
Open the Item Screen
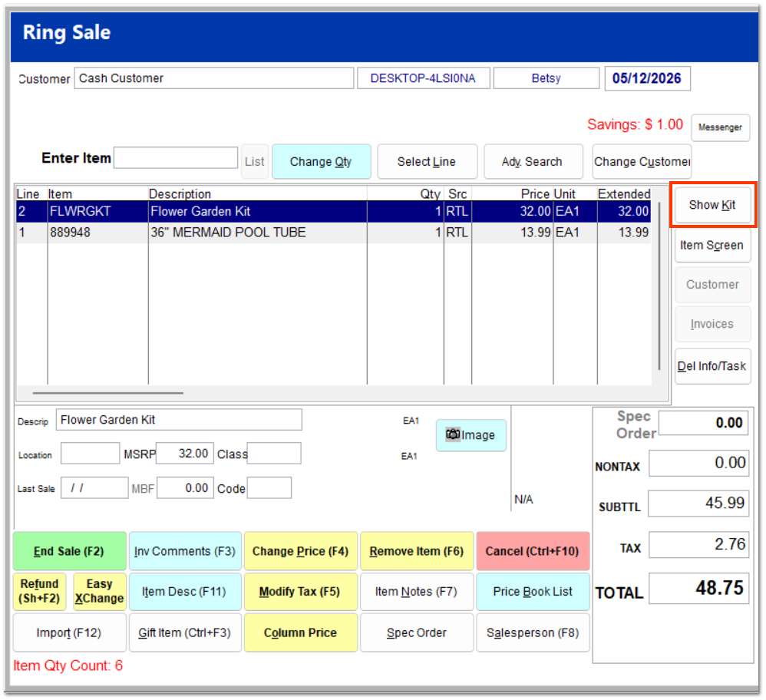click(x=712, y=245)
